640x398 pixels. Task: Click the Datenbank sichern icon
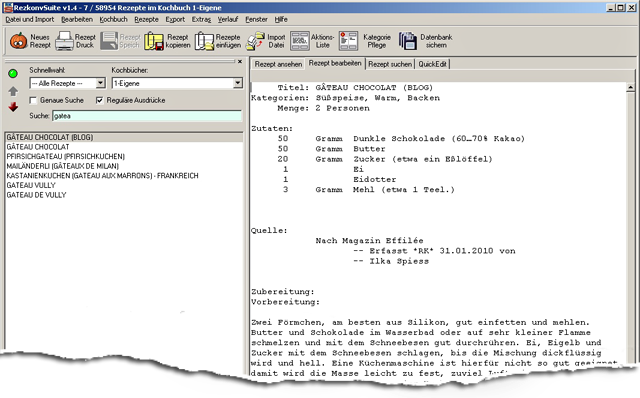(x=407, y=41)
